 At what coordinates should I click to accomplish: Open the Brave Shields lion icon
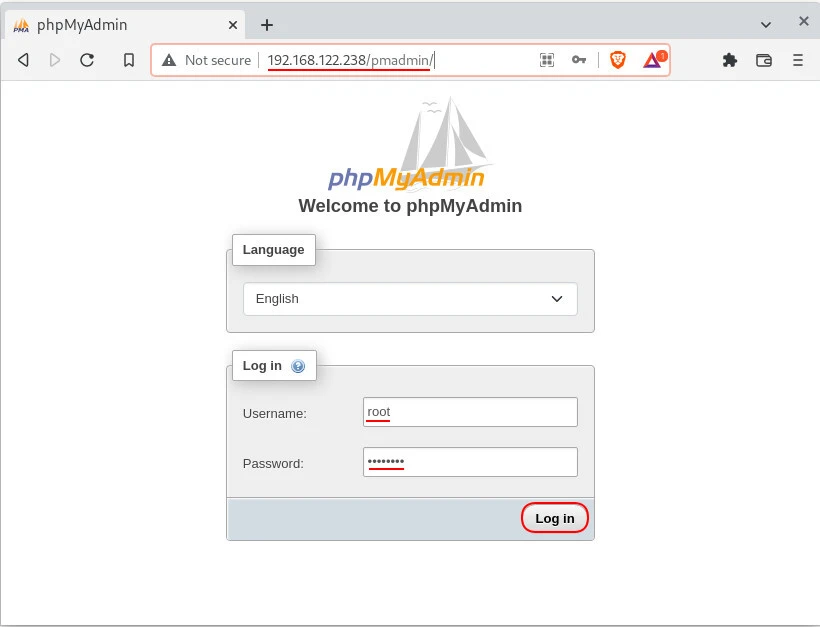coord(618,60)
